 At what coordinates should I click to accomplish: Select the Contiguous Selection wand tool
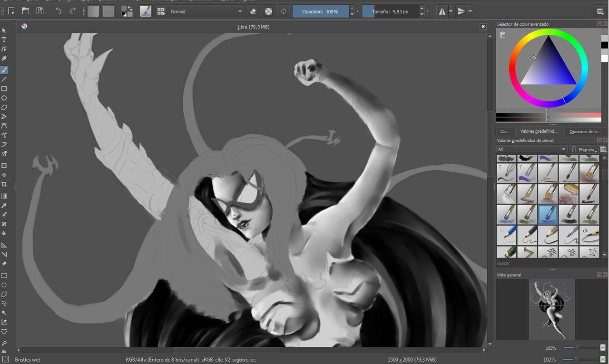pyautogui.click(x=4, y=313)
